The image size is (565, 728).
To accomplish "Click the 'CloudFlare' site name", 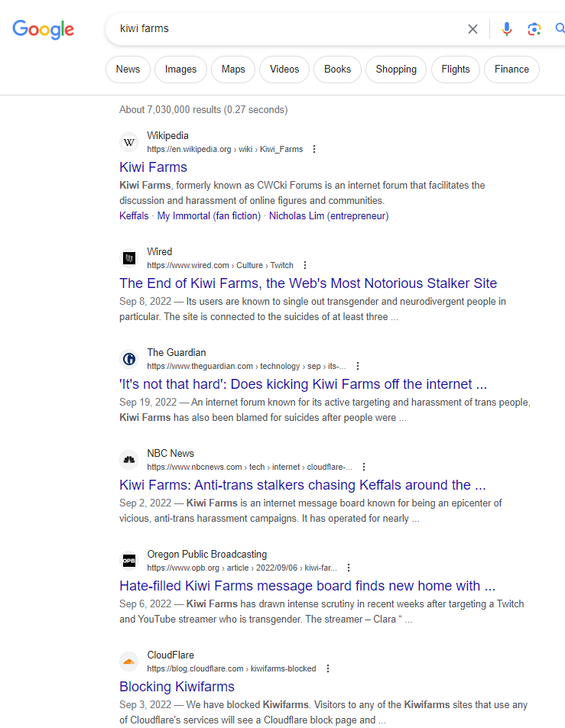I will point(170,655).
